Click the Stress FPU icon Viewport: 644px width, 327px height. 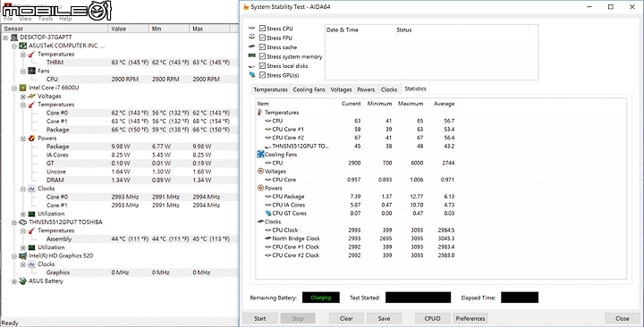[x=251, y=38]
